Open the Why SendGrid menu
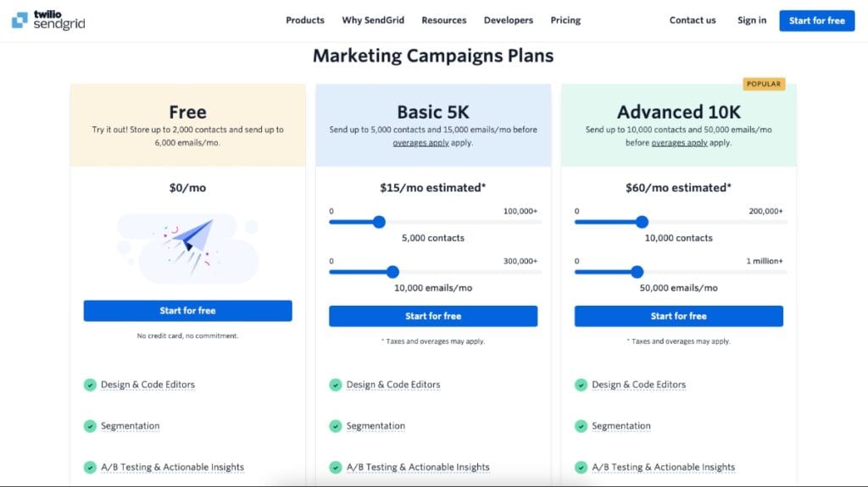 (373, 20)
